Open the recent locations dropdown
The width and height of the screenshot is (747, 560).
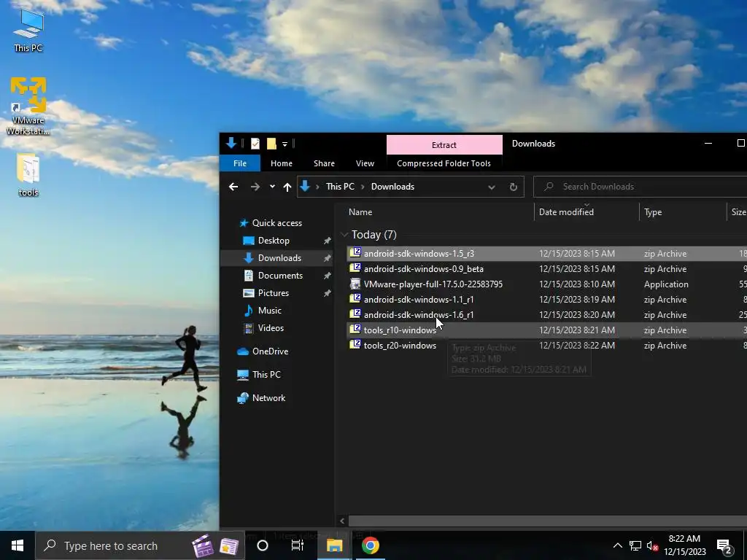272,187
